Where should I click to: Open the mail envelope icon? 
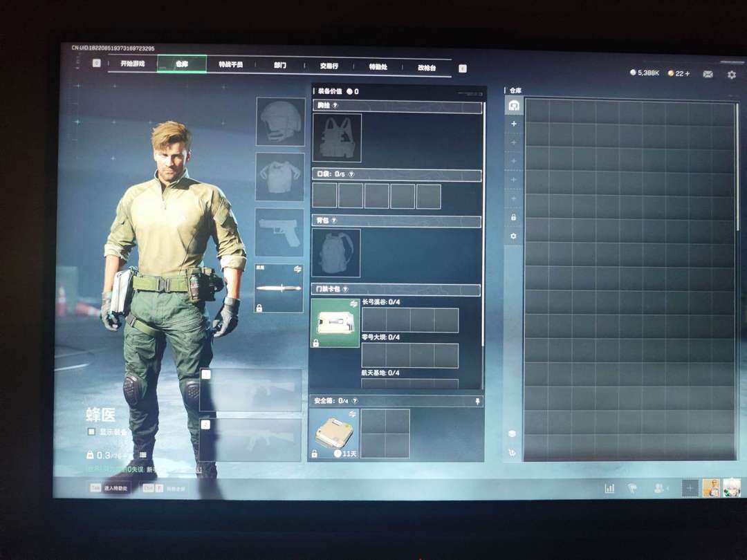[x=708, y=74]
